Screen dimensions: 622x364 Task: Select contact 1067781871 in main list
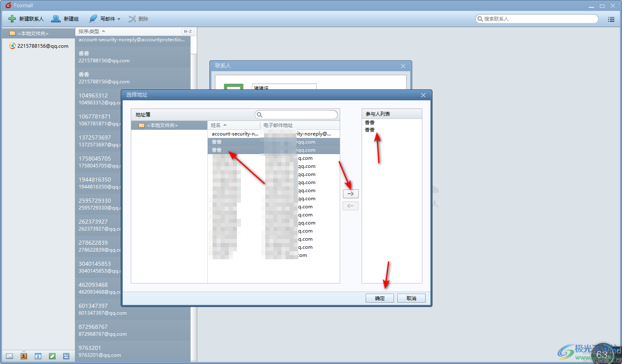[x=98, y=120]
